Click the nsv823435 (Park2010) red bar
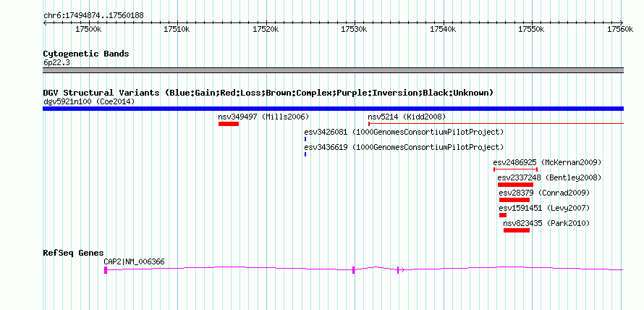644x310 pixels. (516, 230)
